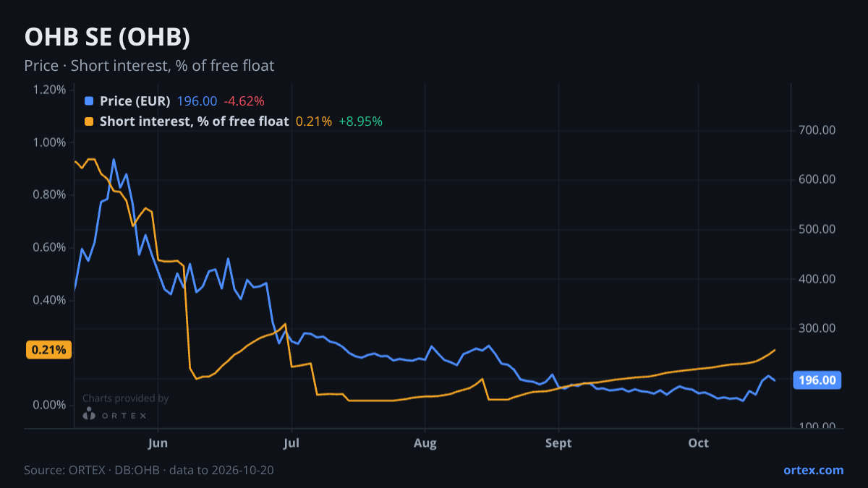The height and width of the screenshot is (488, 868).
Task: Click the price value 196.00 in legend
Action: pyautogui.click(x=197, y=100)
